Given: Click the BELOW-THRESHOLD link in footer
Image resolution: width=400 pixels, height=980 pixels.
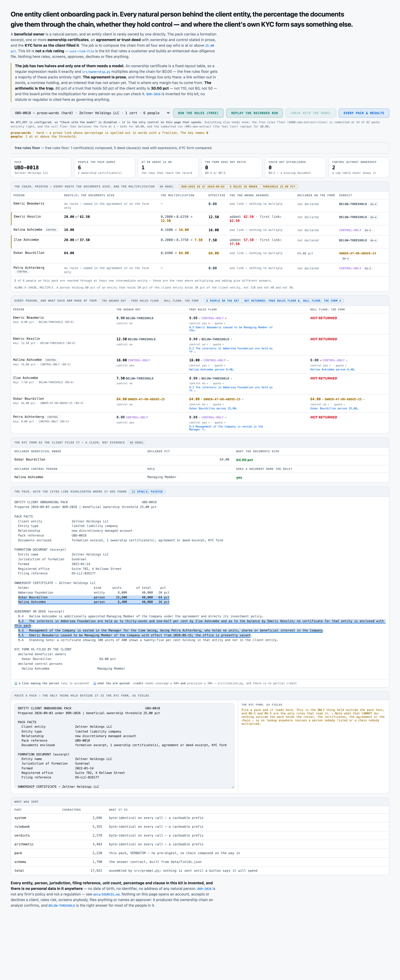Looking at the screenshot, I should [x=62, y=905].
